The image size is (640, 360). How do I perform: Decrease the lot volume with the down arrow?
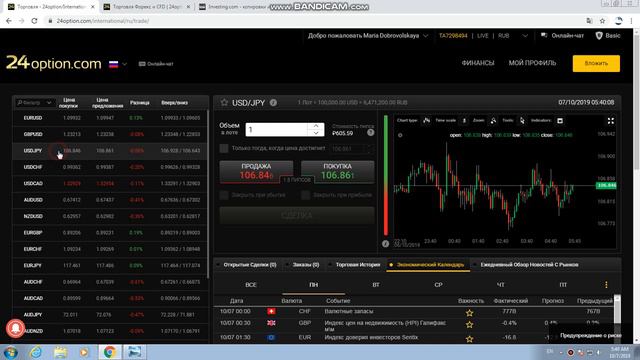(316, 133)
